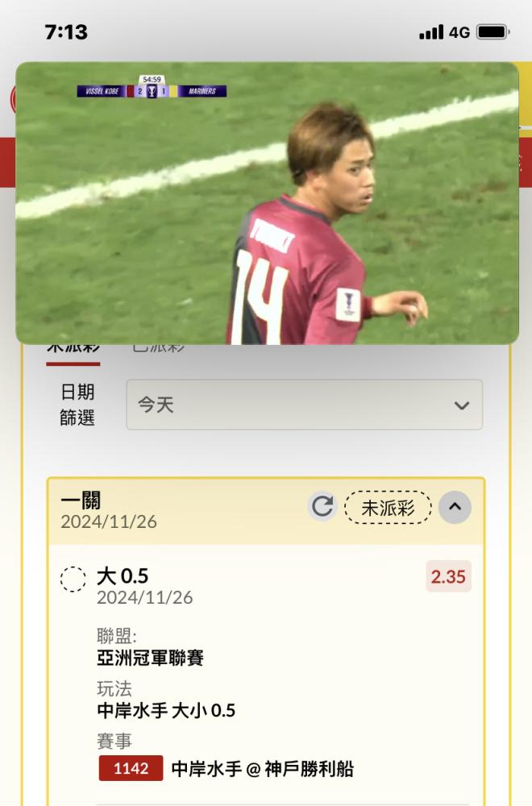
Task: Tap the cellular signal strength bars
Action: point(431,32)
